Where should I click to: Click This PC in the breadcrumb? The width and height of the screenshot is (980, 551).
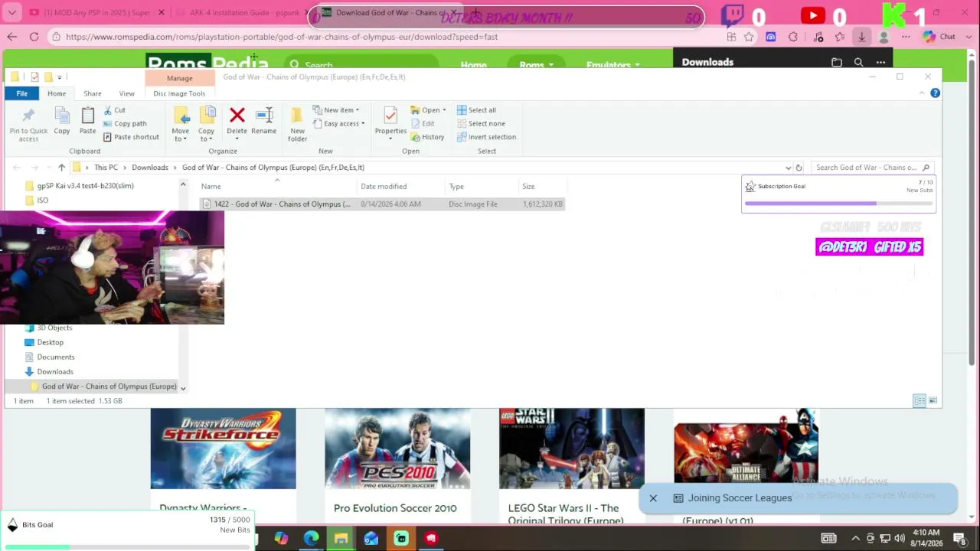tap(106, 168)
